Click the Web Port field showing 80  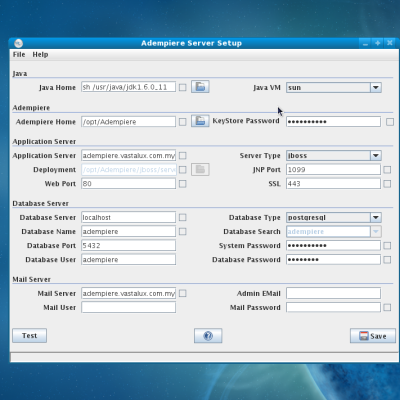click(x=129, y=184)
